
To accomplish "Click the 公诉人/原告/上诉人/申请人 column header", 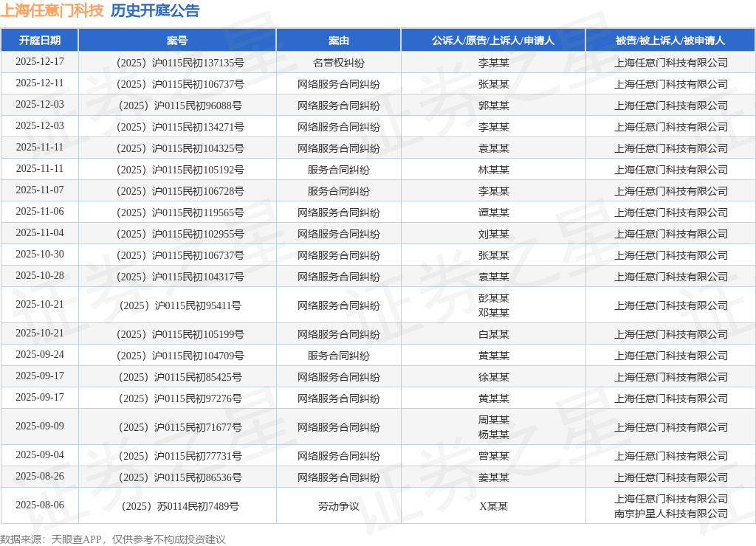I will pos(493,41).
